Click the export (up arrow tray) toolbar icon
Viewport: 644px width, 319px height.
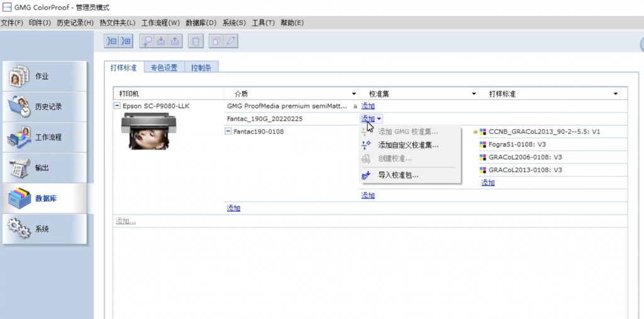175,41
